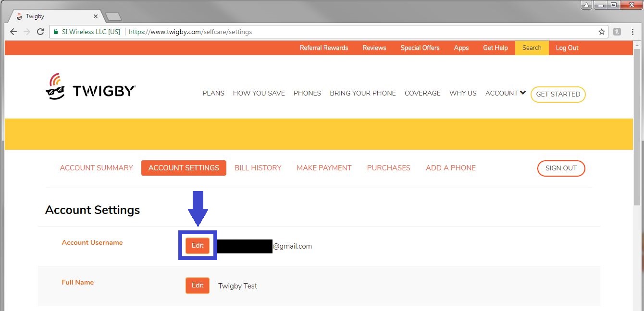Close the Twigby browser tab
This screenshot has width=644, height=311.
[x=96, y=16]
